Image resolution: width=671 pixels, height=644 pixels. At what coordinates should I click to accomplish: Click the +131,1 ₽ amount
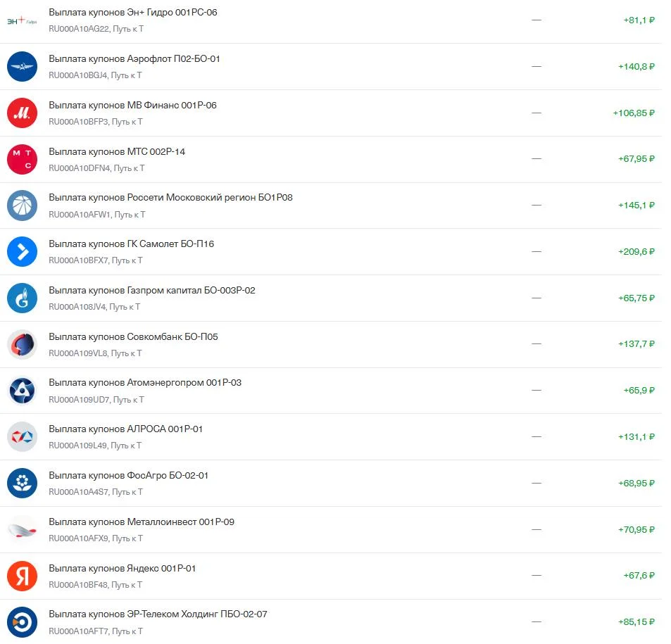pyautogui.click(x=636, y=437)
